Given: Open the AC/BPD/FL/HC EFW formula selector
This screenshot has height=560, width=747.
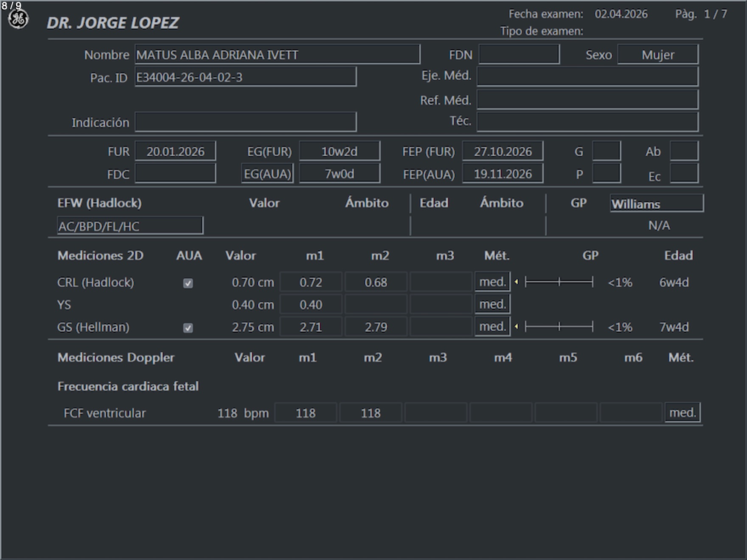Looking at the screenshot, I should click(x=130, y=226).
